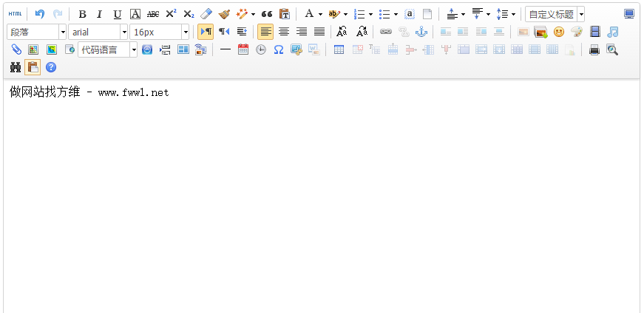The width and height of the screenshot is (644, 313).
Task: Toggle Bold formatting
Action: click(x=82, y=14)
